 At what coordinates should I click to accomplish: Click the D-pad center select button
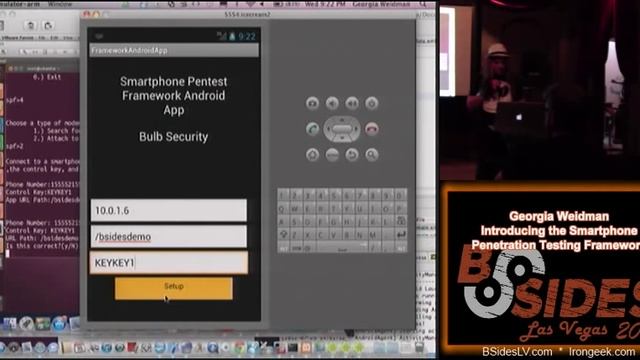[342, 129]
